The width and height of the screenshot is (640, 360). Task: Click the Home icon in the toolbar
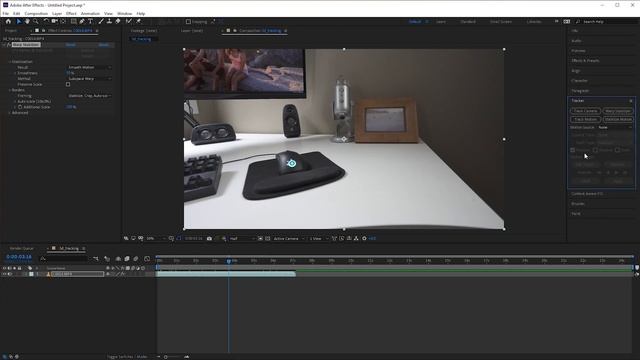[x=8, y=21]
